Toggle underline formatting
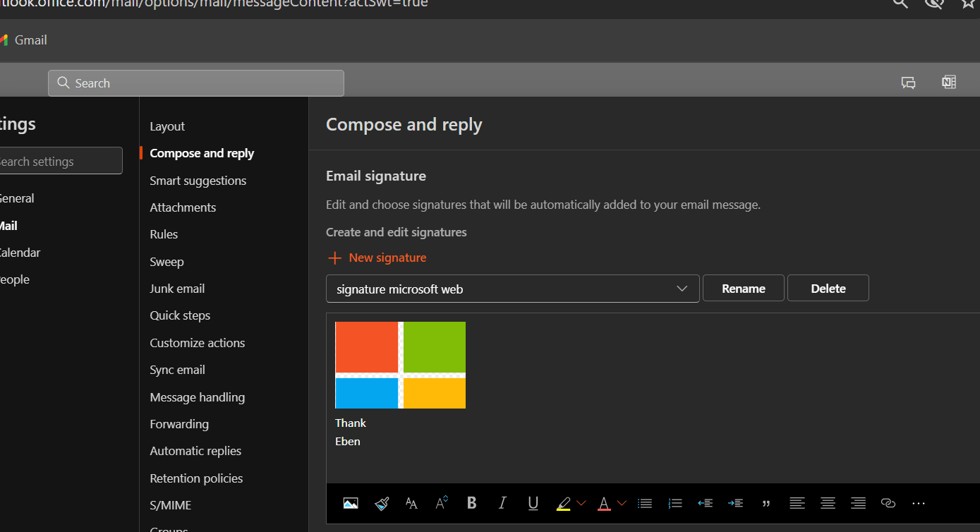 533,503
